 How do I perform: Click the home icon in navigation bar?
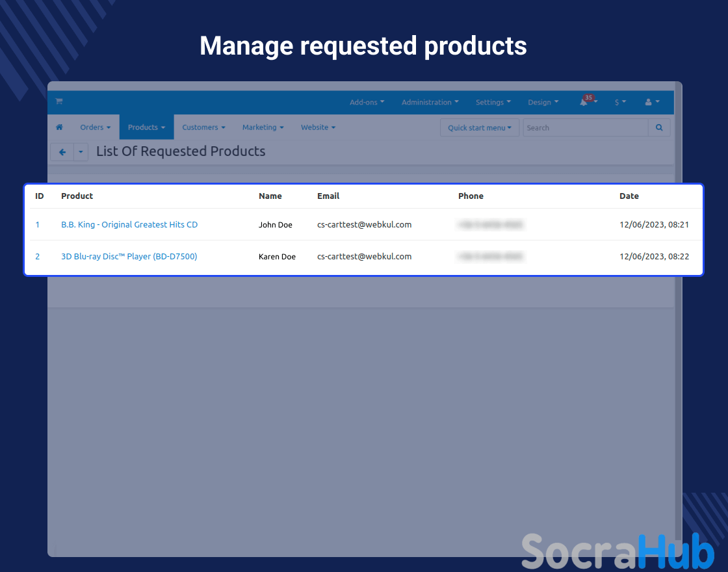(x=59, y=127)
